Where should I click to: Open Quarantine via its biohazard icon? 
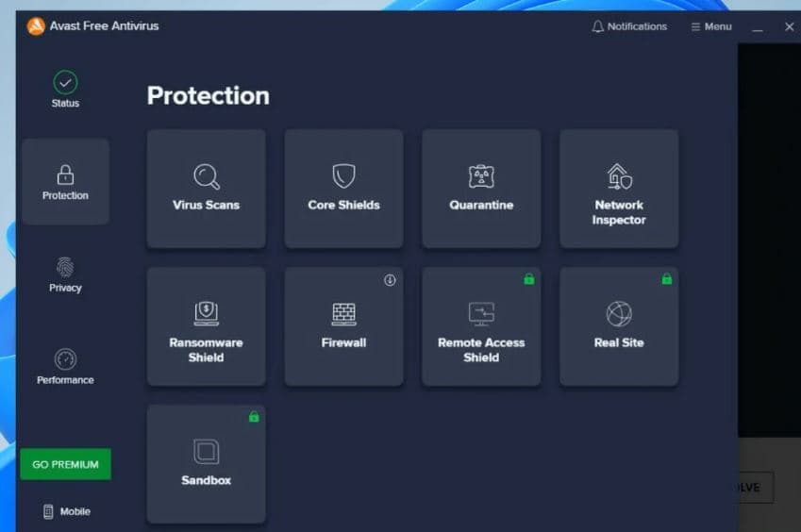[x=481, y=176]
